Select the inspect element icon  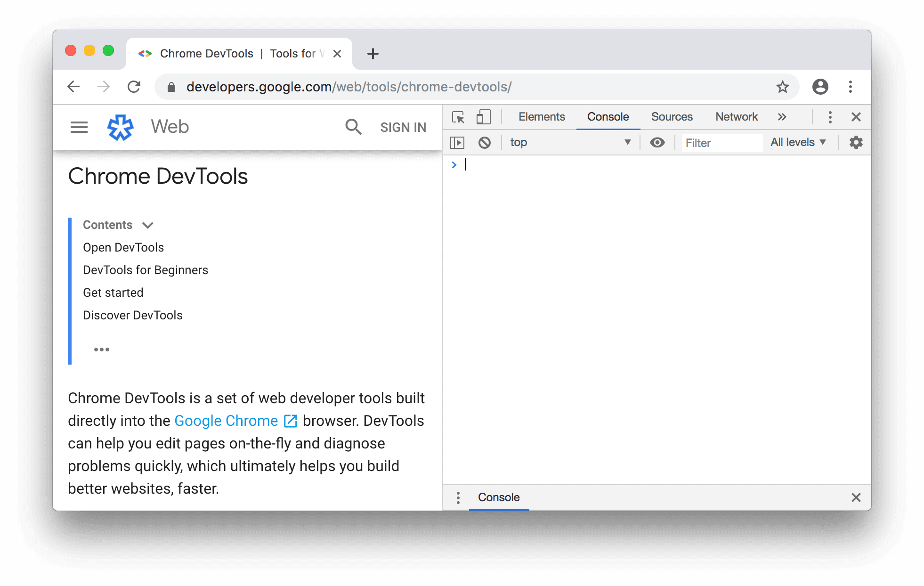(x=459, y=116)
